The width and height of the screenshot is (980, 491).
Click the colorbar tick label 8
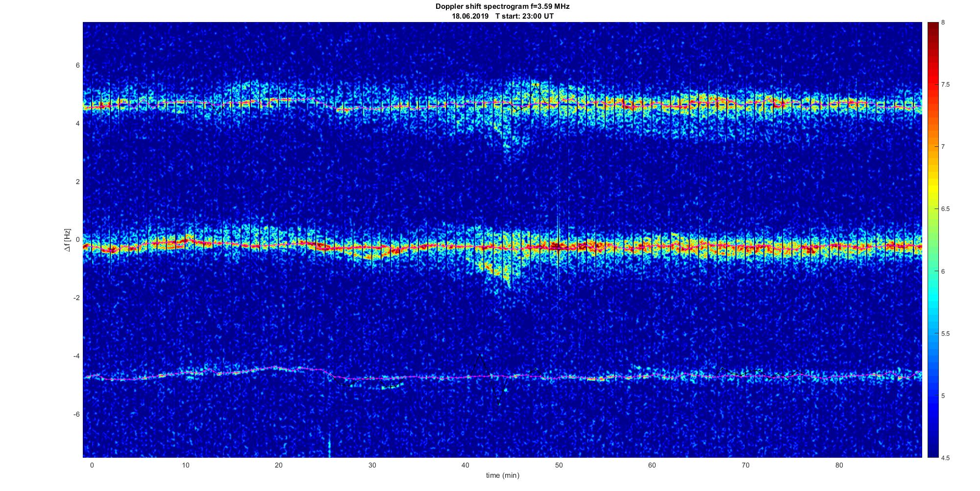click(943, 23)
